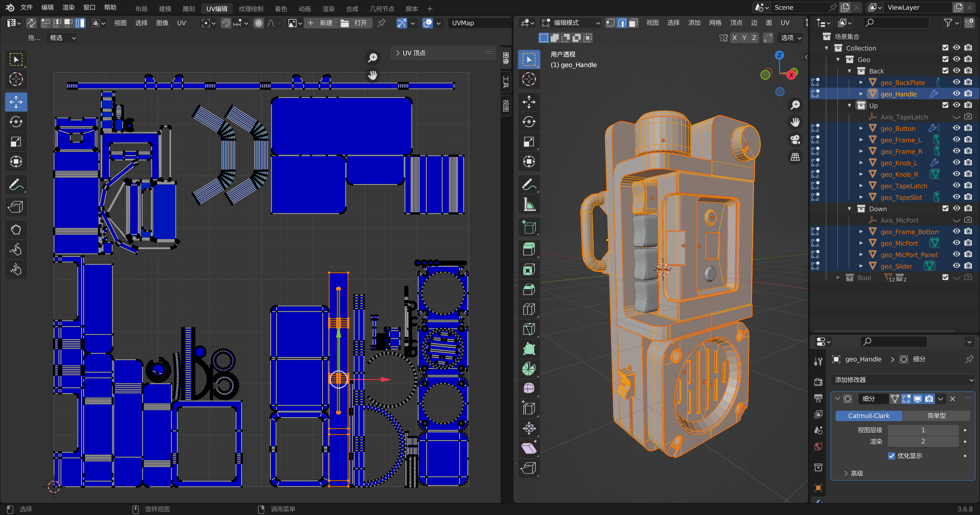Select the Annotate tool in UV editor
The image size is (980, 515).
pos(16,185)
